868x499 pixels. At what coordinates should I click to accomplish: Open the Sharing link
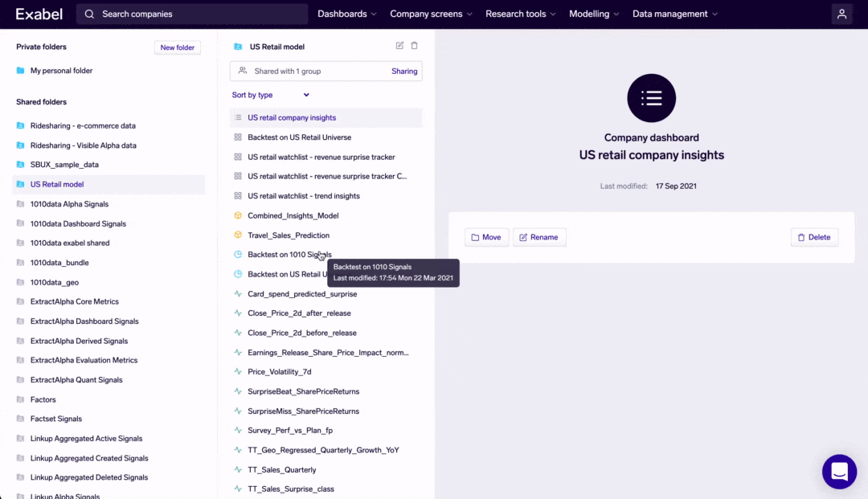[404, 72]
